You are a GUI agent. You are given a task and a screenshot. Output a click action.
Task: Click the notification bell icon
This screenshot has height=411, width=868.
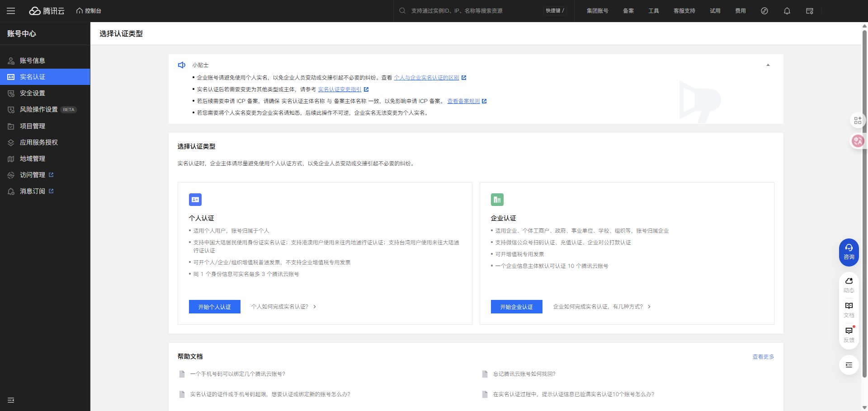(x=787, y=11)
